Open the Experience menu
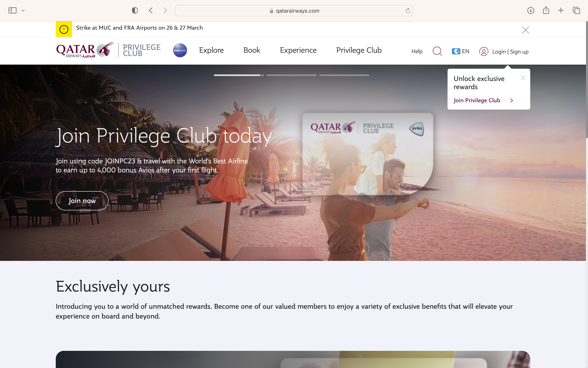588x368 pixels. pyautogui.click(x=298, y=50)
